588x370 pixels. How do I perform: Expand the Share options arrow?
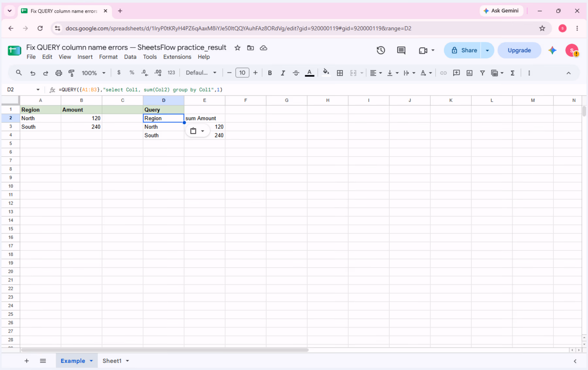[x=487, y=50]
